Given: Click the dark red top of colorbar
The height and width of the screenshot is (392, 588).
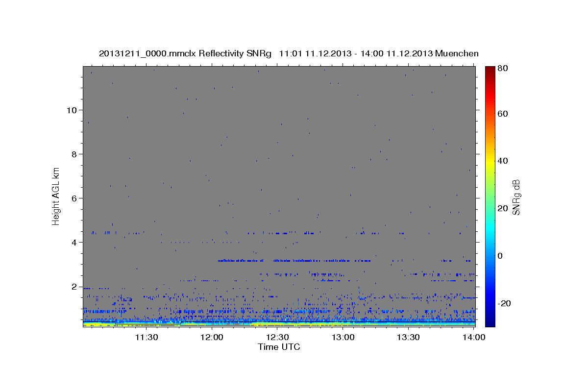Looking at the screenshot, I should pos(490,70).
